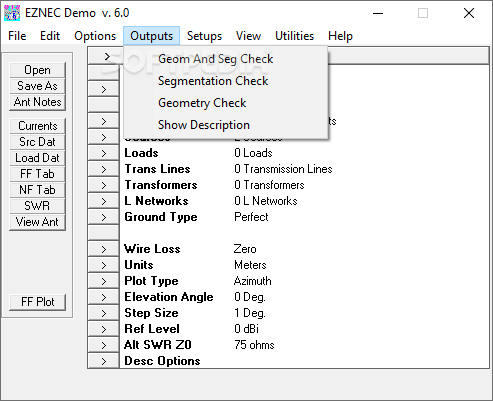Screen dimensions: 493x401
Task: Close the Outputs menu
Action: coord(151,36)
